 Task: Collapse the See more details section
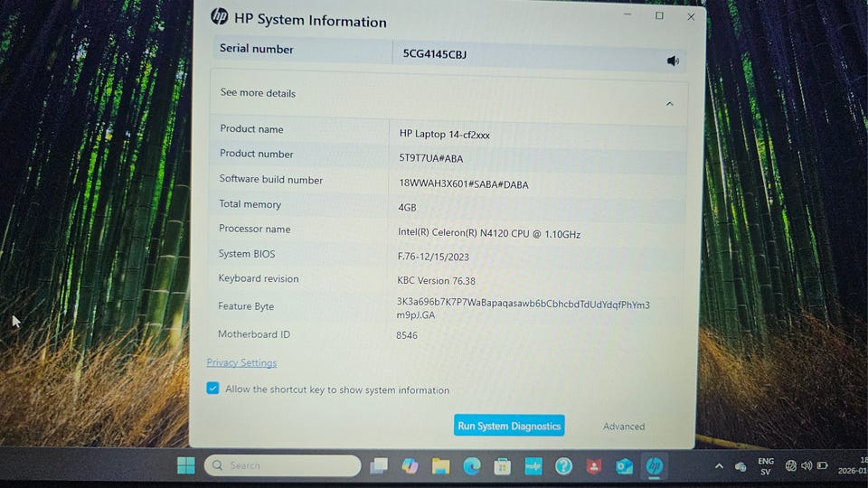coord(669,103)
